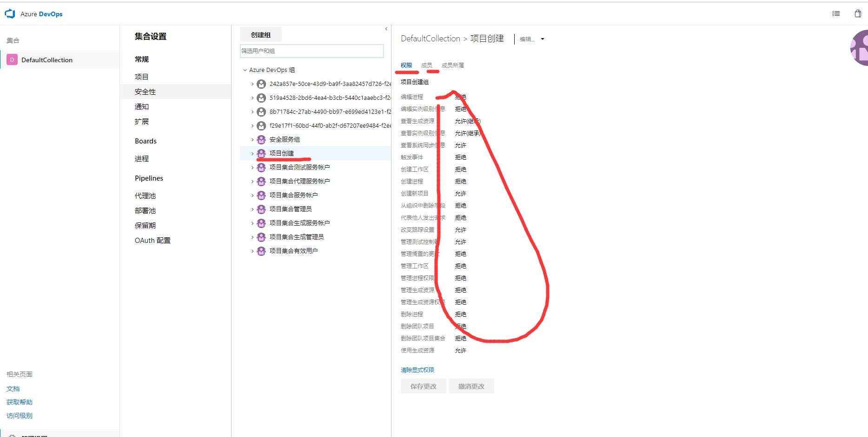Switch to the 成员所属 tab
The image size is (868, 437).
(452, 65)
